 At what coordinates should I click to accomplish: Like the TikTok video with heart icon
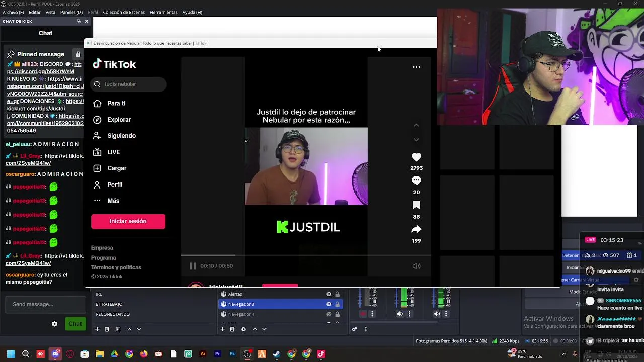[x=416, y=157]
